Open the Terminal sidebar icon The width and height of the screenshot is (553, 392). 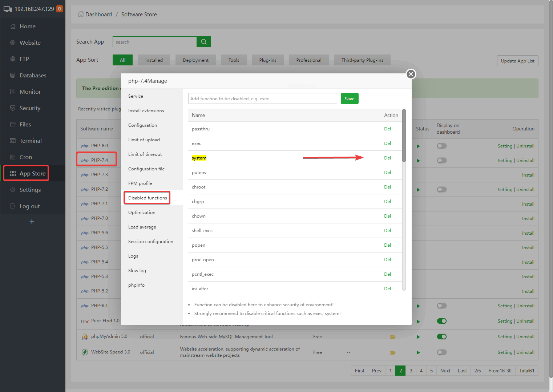(13, 141)
